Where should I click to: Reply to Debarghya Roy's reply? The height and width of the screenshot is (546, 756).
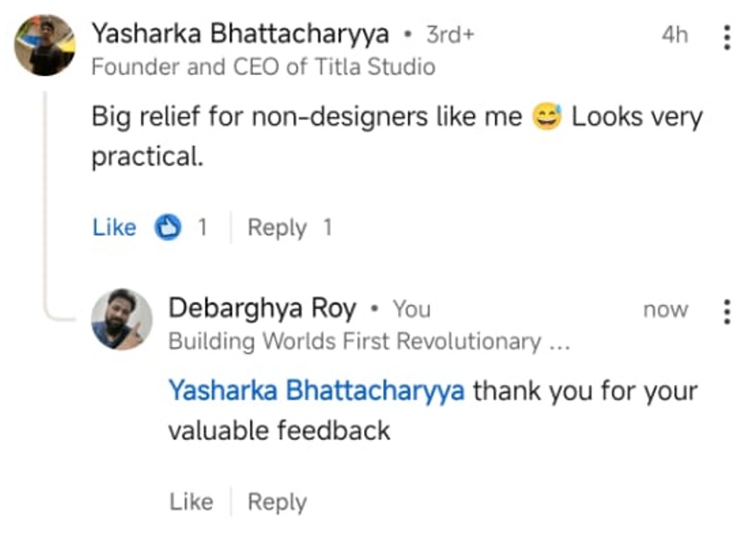click(277, 502)
